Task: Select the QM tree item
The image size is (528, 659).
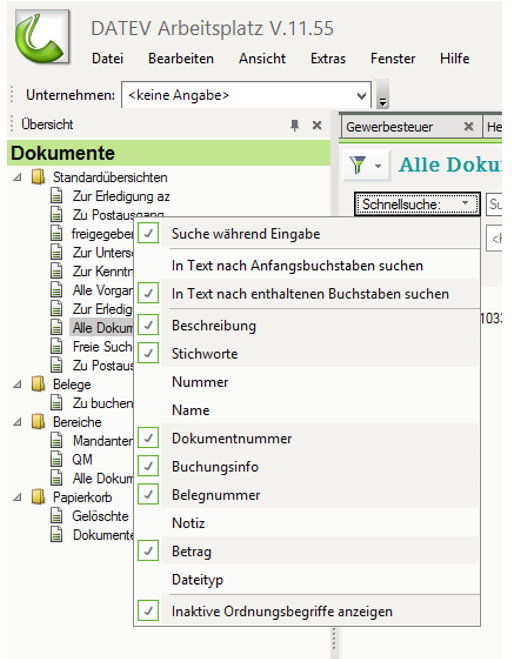Action: tap(82, 459)
